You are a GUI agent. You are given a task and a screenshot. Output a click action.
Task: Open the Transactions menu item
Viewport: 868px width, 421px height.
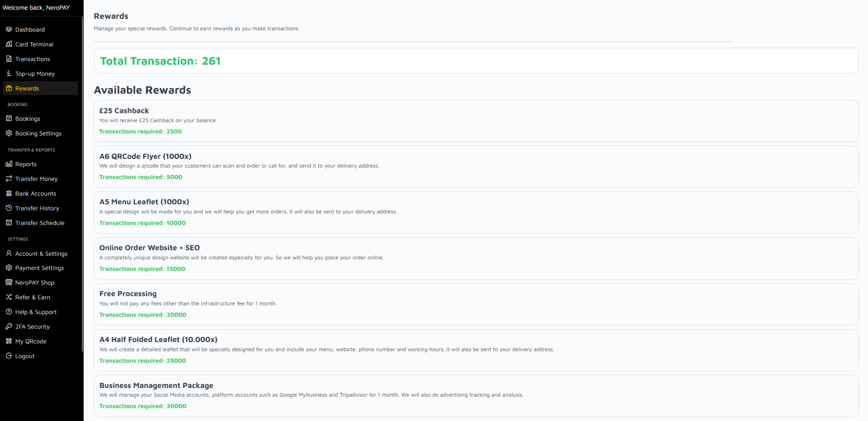click(32, 59)
